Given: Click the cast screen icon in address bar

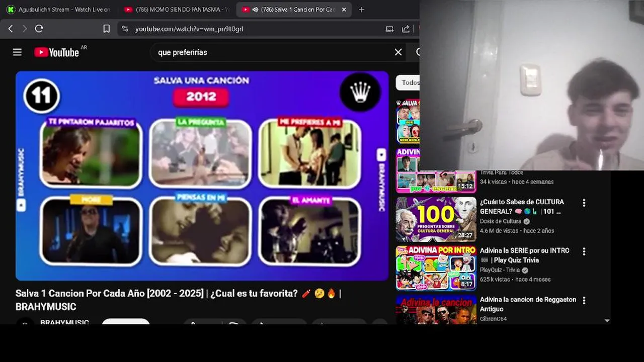Looking at the screenshot, I should 389,29.
